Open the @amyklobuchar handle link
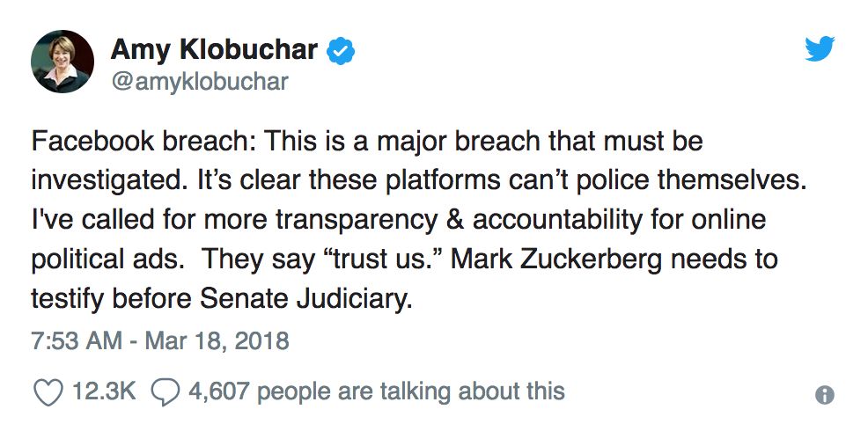This screenshot has height=424, width=868. (200, 82)
